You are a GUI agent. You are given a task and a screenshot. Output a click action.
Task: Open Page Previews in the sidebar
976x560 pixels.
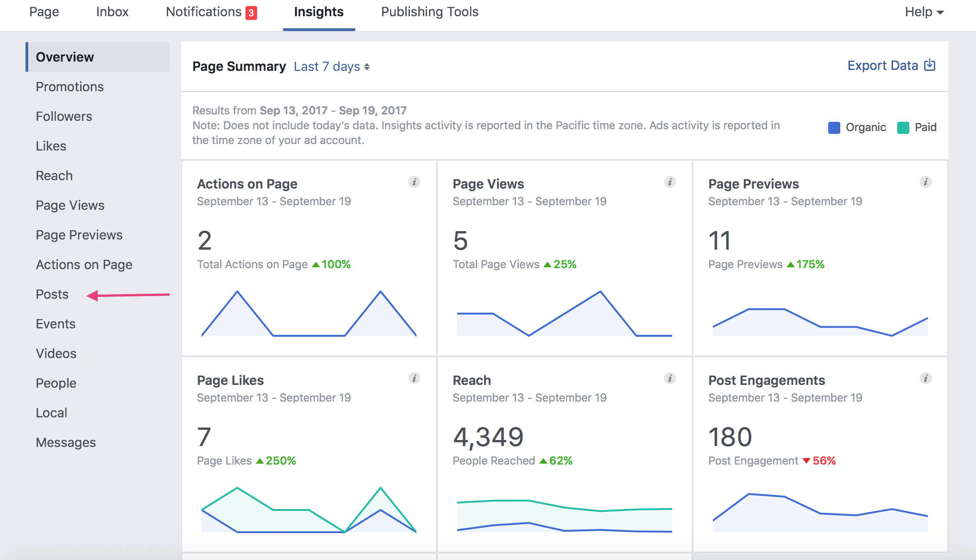79,235
